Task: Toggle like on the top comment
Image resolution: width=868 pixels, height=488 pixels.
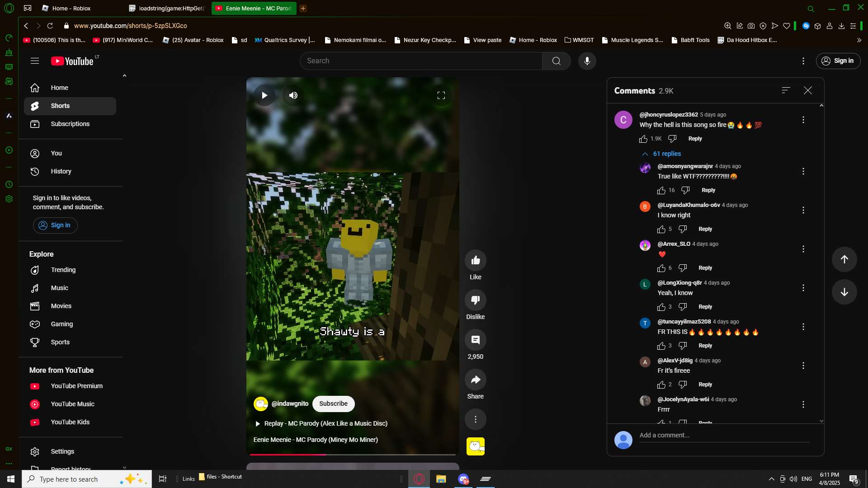Action: [643, 139]
